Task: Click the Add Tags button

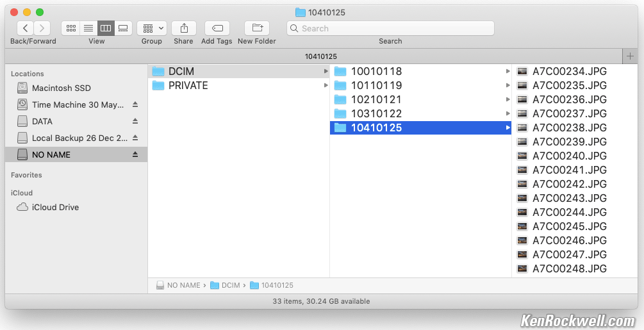Action: 217,28
